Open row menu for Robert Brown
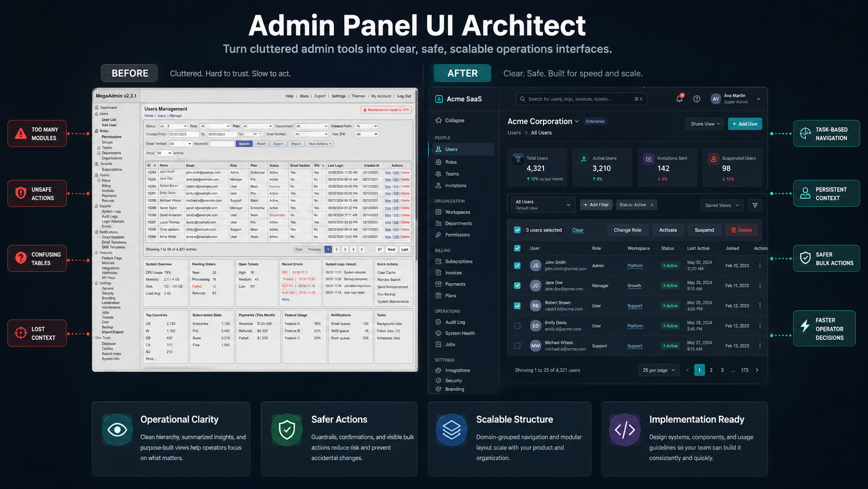 [x=760, y=306]
